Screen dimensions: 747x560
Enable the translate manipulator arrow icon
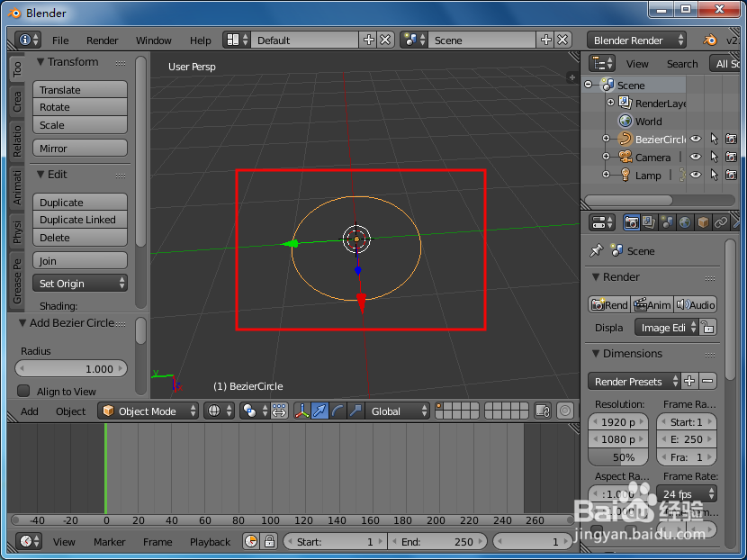tap(319, 411)
